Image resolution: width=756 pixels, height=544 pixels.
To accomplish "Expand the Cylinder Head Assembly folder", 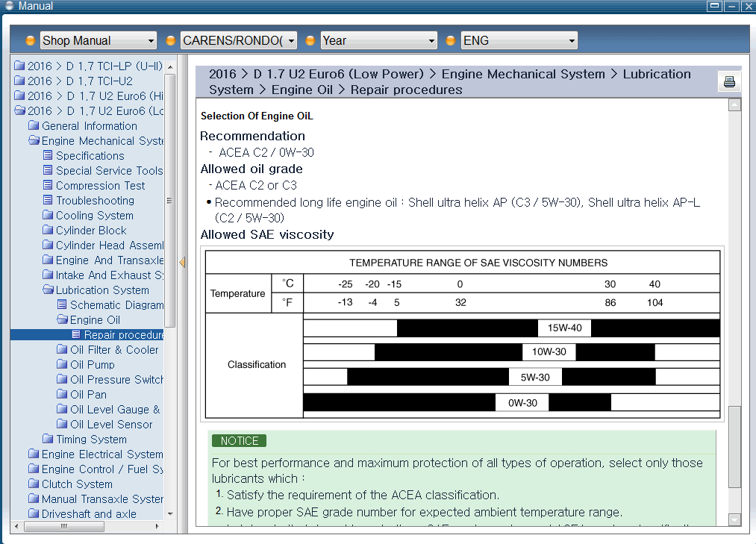I will pos(103,246).
